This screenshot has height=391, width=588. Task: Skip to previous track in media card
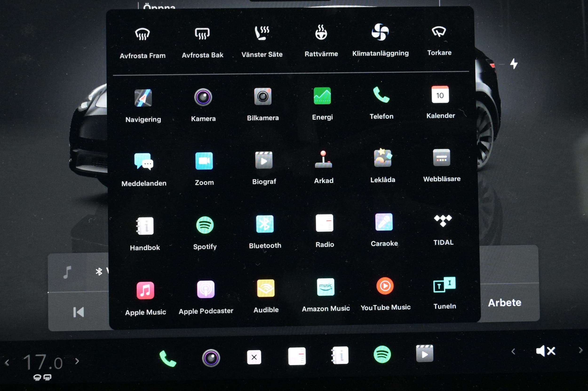click(x=79, y=312)
